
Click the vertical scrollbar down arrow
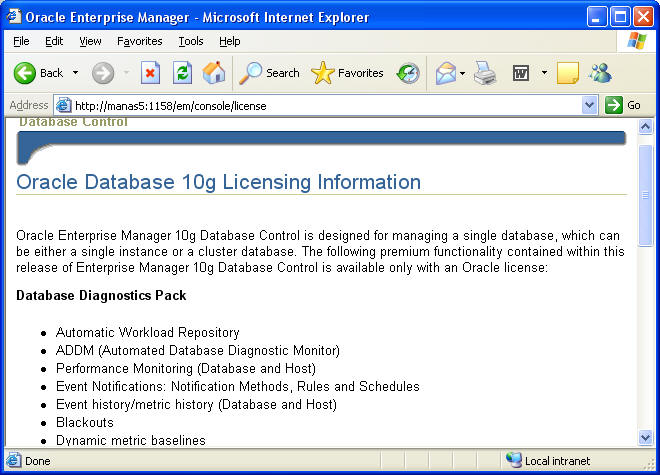point(645,437)
